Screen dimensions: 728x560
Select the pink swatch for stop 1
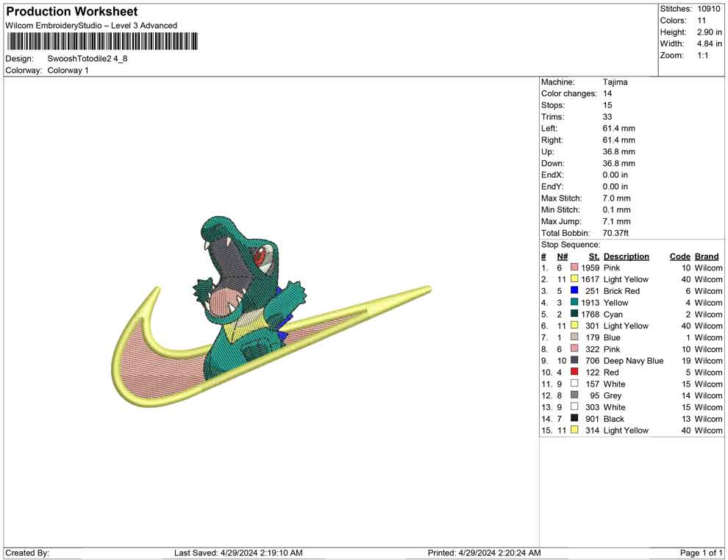574,268
